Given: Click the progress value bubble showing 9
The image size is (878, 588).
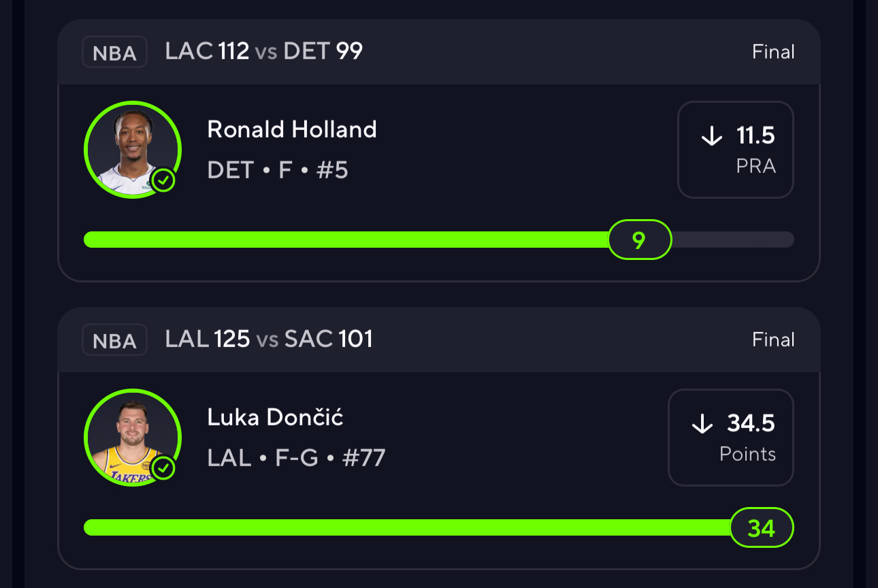Looking at the screenshot, I should (639, 240).
